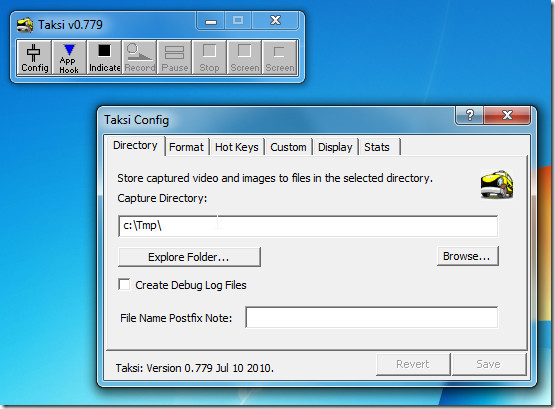Viewport: 555px width, 409px height.
Task: Click the second Screen capture icon
Action: coord(279,57)
